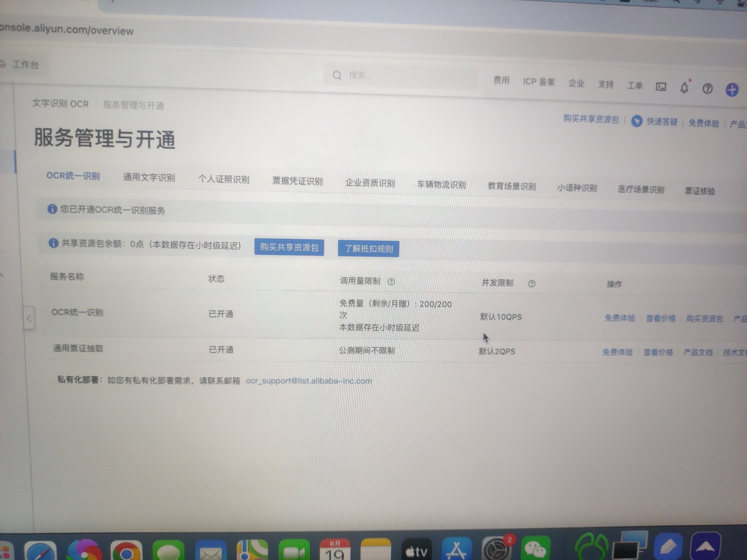The image size is (747, 560).
Task: Click the ocr_support@list.alibaba-inc.com email link
Action: 309,381
